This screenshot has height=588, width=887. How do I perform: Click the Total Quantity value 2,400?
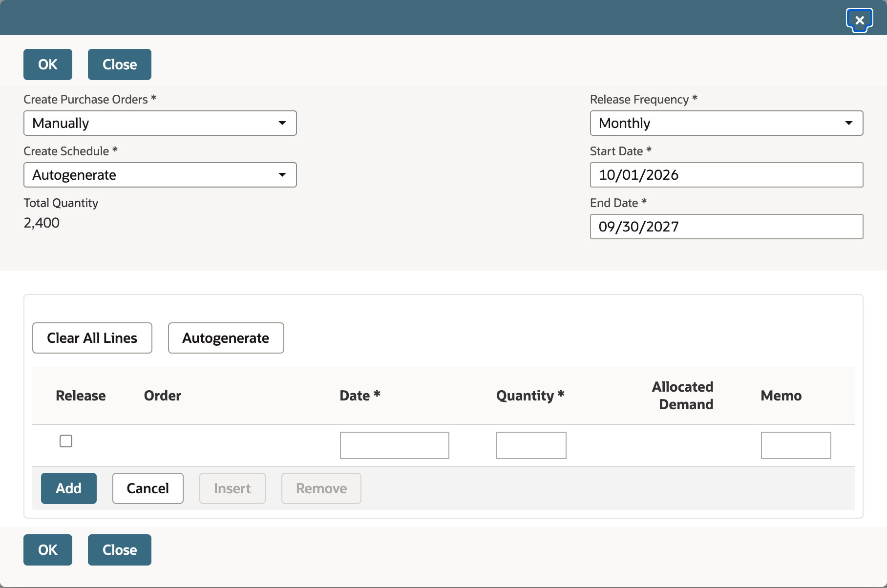[42, 223]
